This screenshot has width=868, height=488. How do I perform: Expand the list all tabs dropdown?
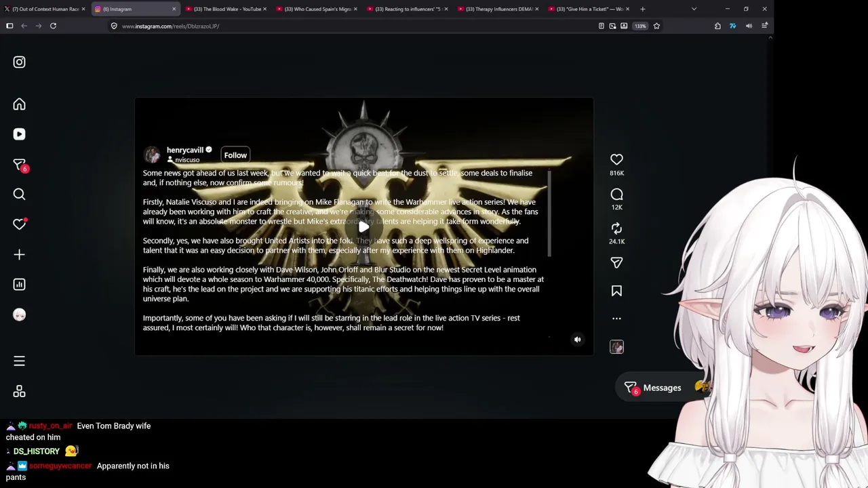click(694, 9)
